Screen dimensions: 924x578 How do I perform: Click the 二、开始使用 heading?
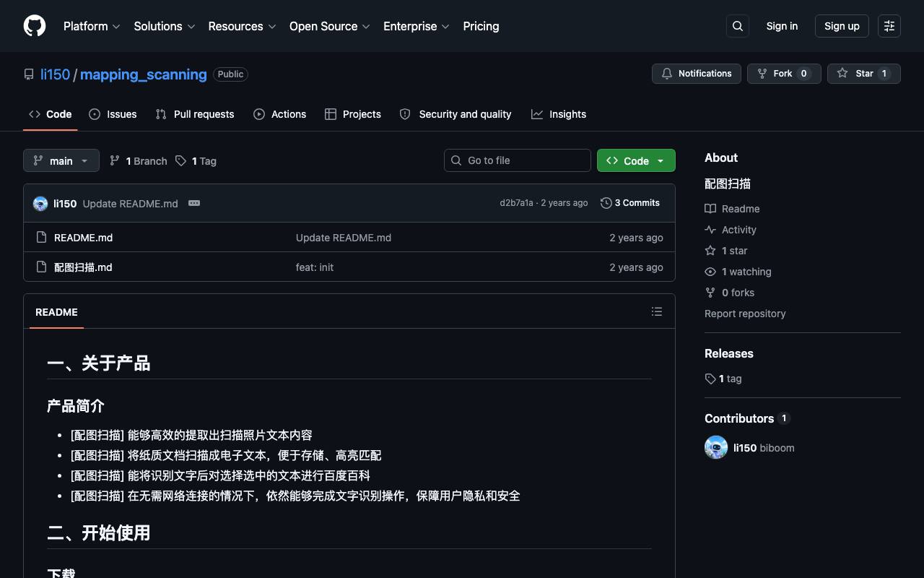pyautogui.click(x=98, y=533)
